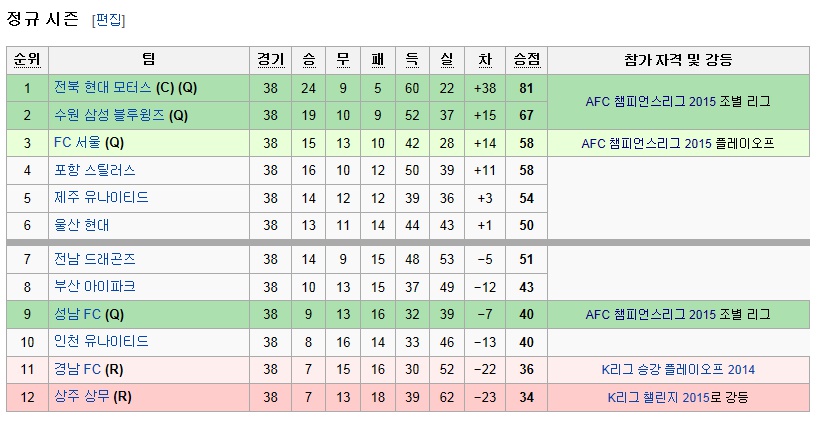
Task: Click the 순위 column header
Action: point(27,60)
